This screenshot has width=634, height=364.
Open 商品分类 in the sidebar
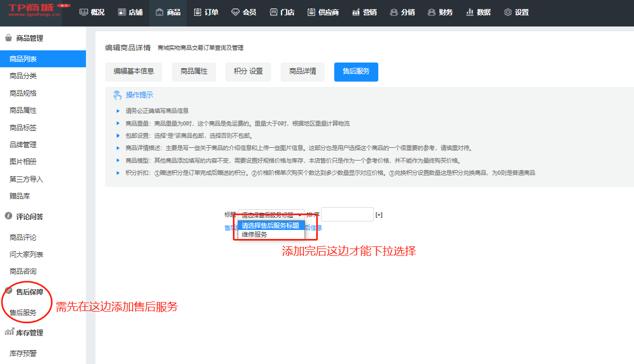(x=23, y=76)
